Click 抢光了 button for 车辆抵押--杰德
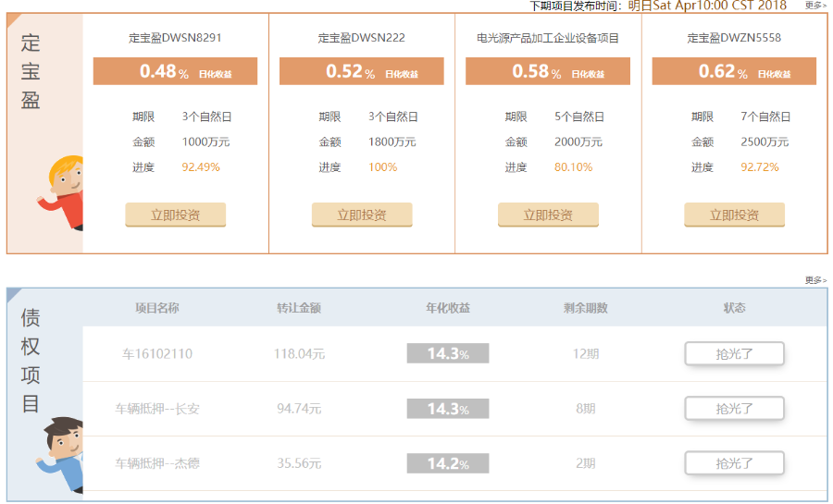Image resolution: width=833 pixels, height=504 pixels. [x=734, y=462]
